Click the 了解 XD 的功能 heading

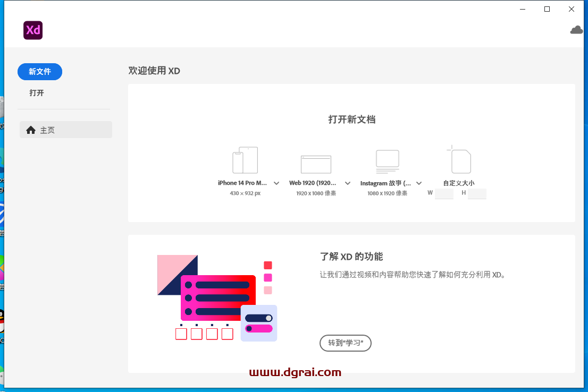tap(351, 257)
